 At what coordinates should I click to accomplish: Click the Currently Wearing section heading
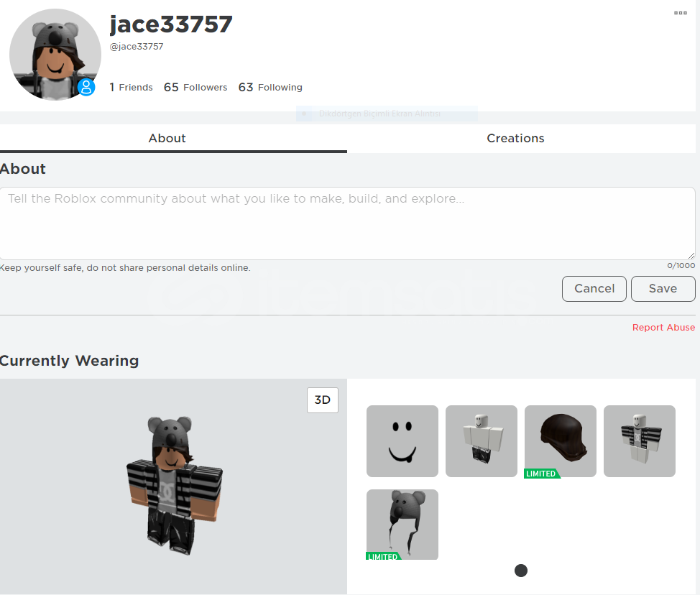[69, 361]
